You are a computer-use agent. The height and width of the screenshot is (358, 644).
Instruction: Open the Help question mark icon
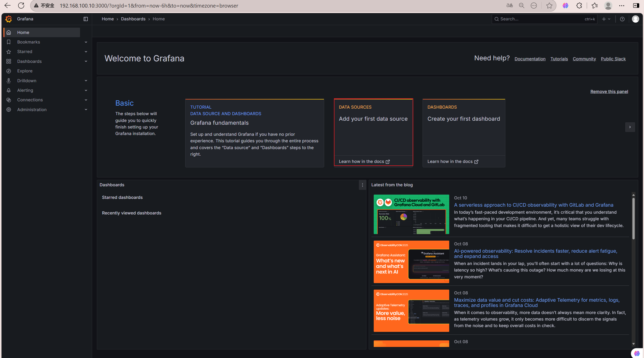[x=622, y=19]
